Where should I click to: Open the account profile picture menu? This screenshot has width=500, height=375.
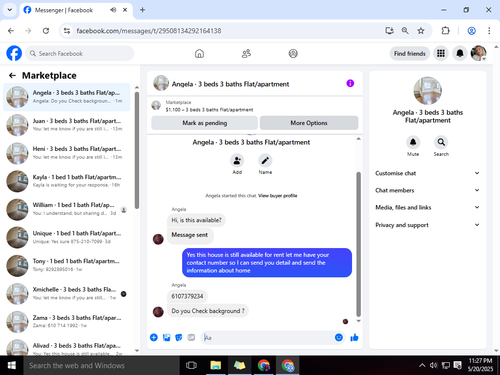click(x=478, y=53)
